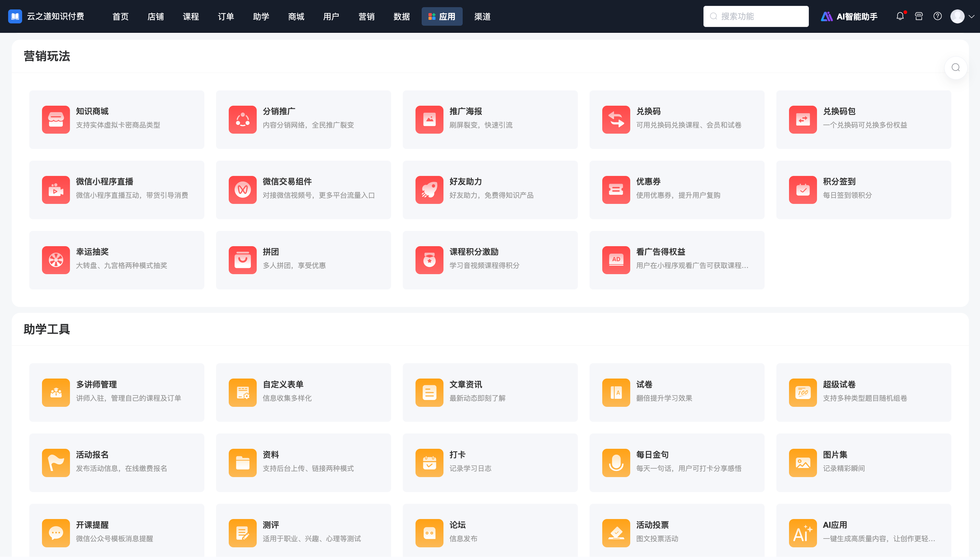
Task: Click the 知识商城 title text
Action: (x=92, y=111)
